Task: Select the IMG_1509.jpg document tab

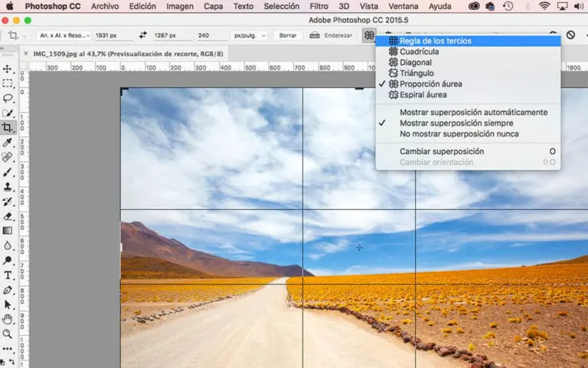Action: tap(128, 54)
